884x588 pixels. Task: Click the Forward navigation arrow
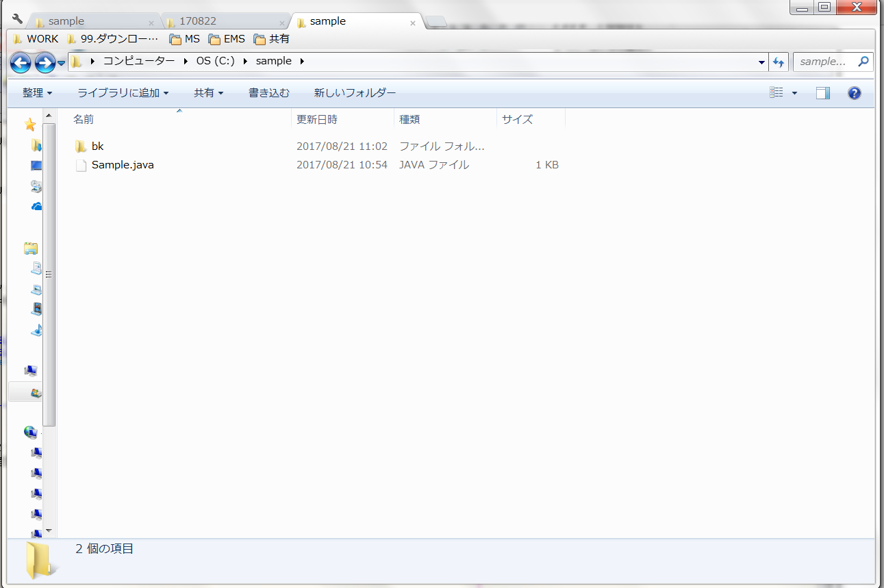[x=45, y=63]
